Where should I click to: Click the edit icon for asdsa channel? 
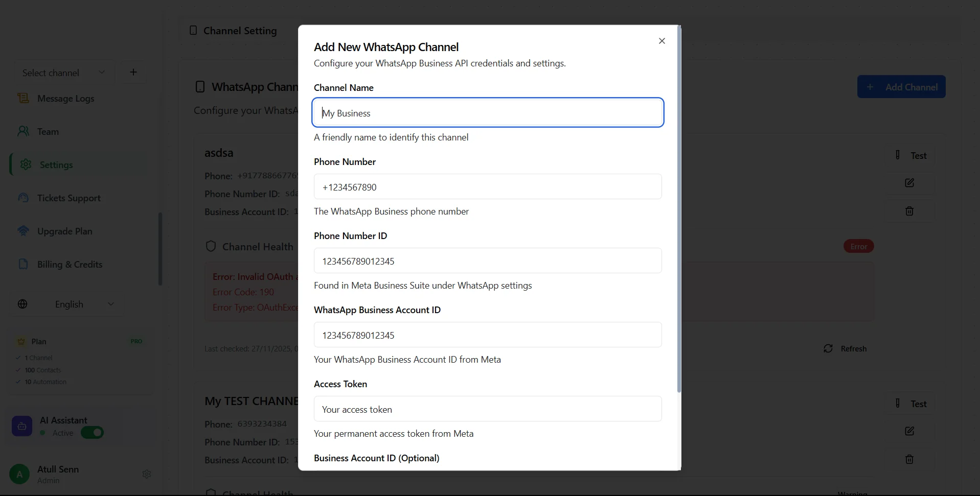(909, 183)
